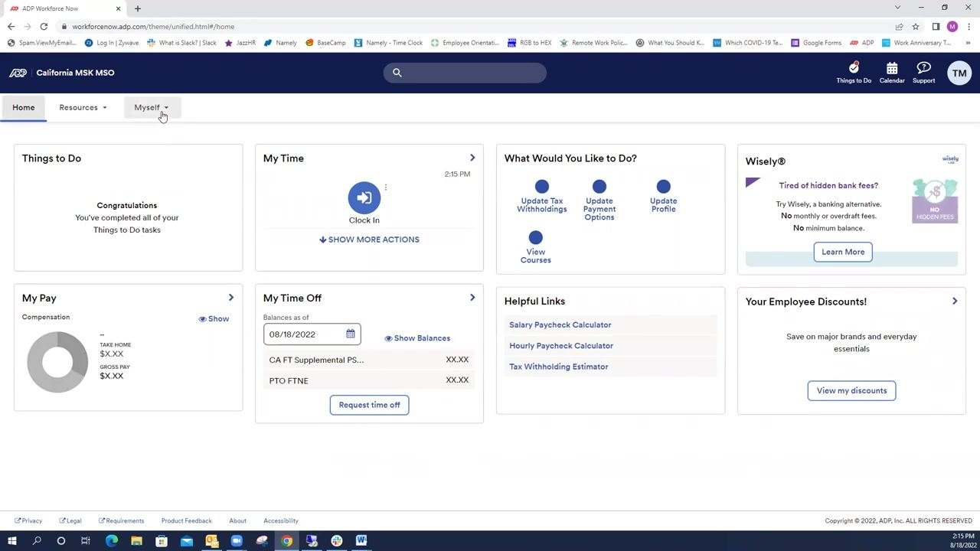Click the View Courses circle icon
The image size is (980, 551).
(536, 238)
